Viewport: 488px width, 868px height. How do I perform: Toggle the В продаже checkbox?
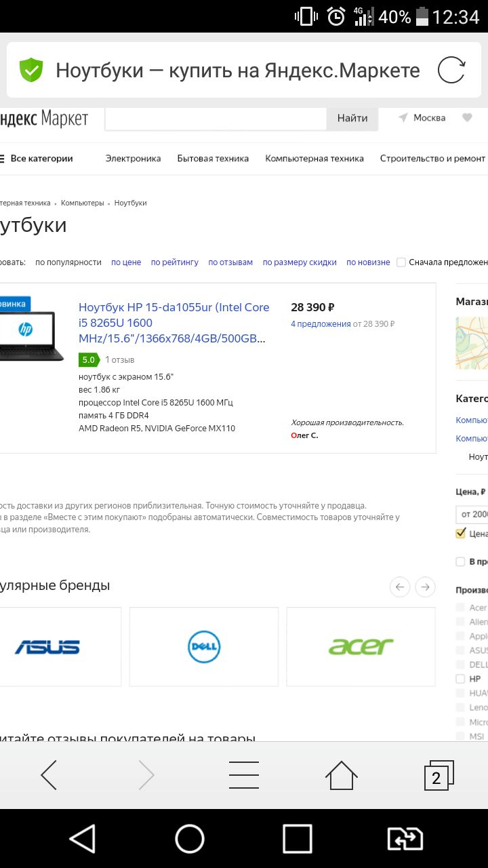pos(461,561)
